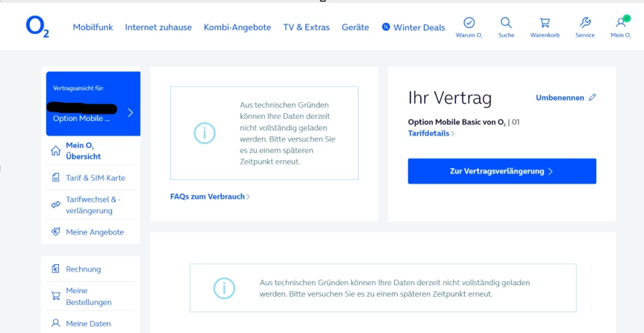Expand the Vertragsansicht contract selector chevron
Image resolution: width=644 pixels, height=333 pixels.
click(x=130, y=113)
